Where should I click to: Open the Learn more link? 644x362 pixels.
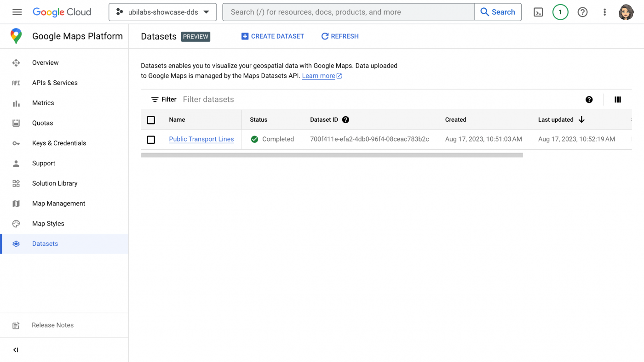tap(318, 76)
